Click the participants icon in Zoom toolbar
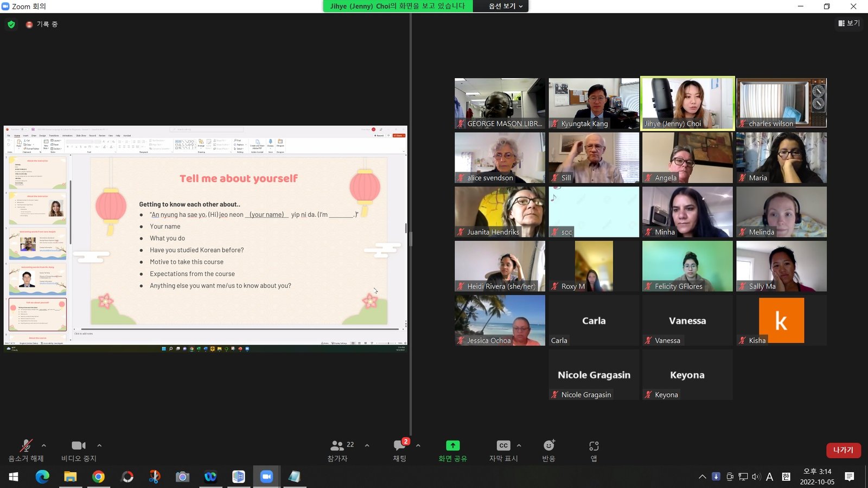The width and height of the screenshot is (868, 488). [337, 446]
